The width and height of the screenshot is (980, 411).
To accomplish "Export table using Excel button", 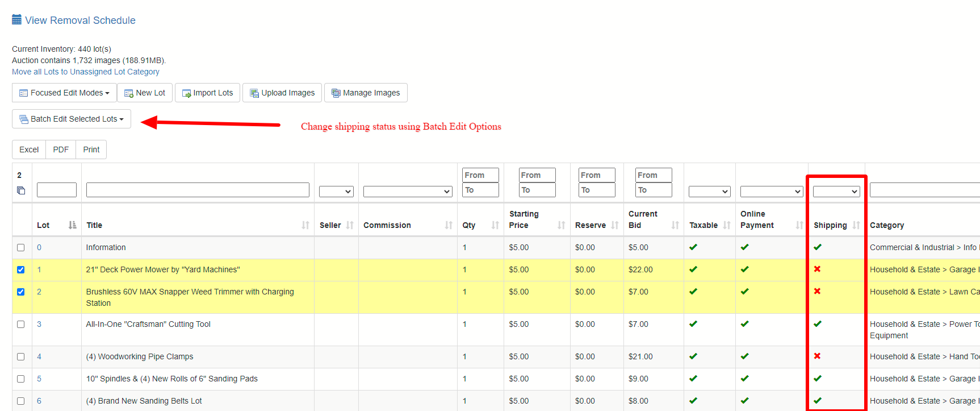I will coord(29,150).
